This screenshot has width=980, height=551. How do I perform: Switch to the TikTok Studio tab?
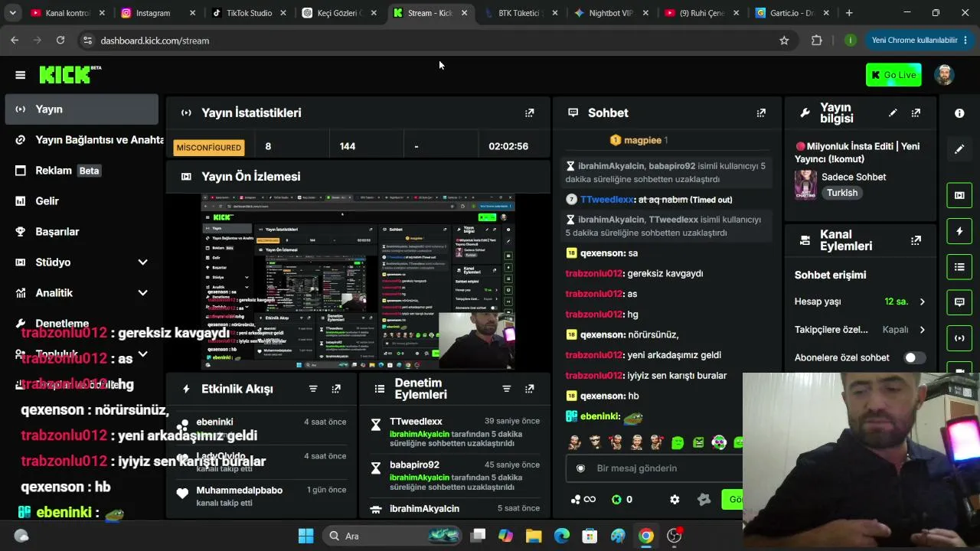[x=248, y=13]
